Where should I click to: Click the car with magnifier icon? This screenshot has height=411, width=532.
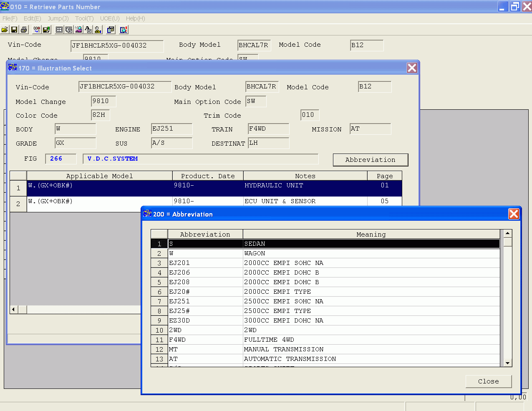pos(78,30)
